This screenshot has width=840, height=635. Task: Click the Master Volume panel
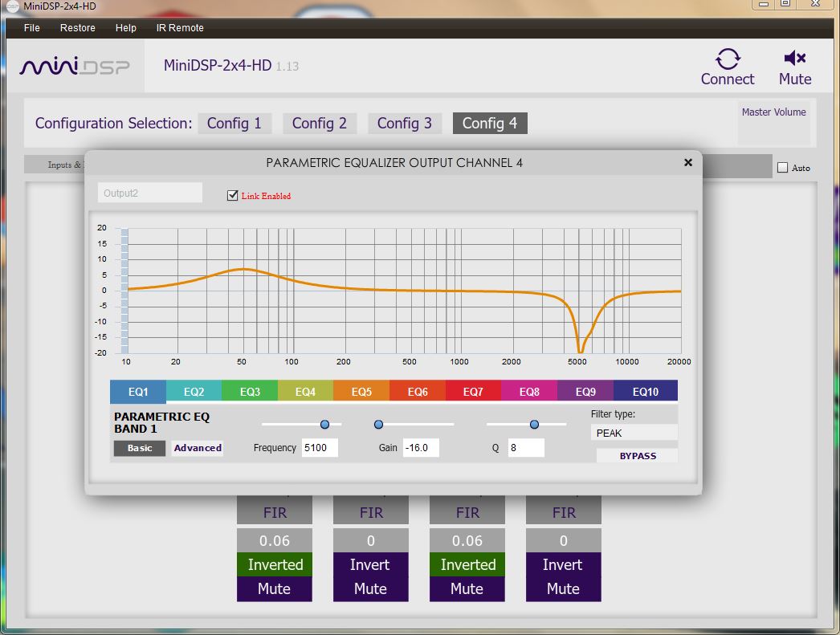tap(773, 123)
